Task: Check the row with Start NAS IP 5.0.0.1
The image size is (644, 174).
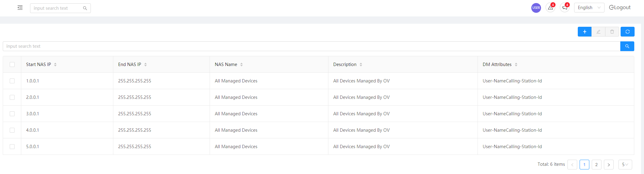Action: click(x=12, y=147)
